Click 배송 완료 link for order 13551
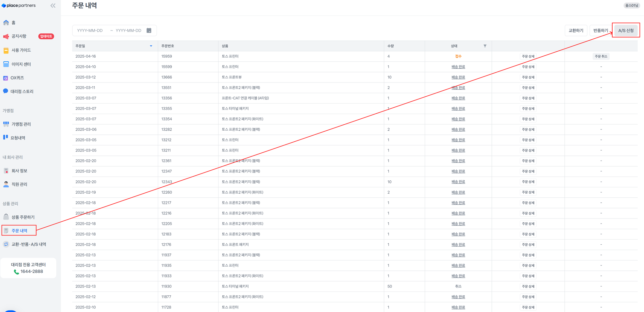Image resolution: width=644 pixels, height=312 pixels. [x=458, y=88]
